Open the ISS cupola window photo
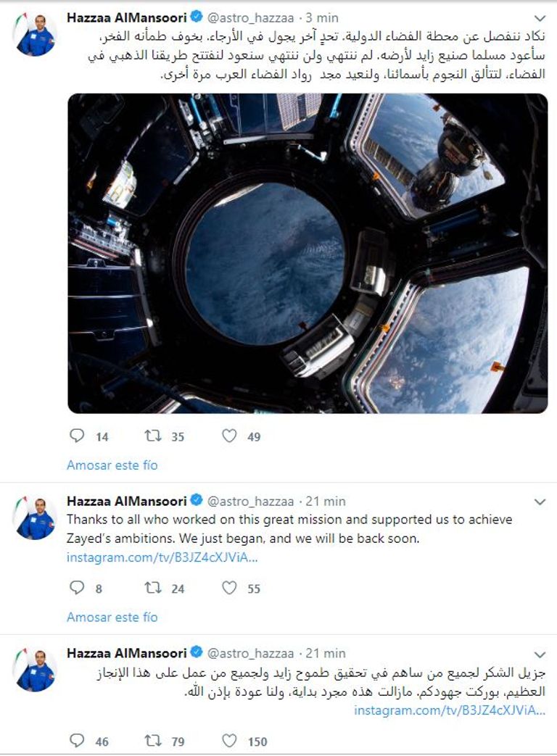This screenshot has height=756, width=557. coord(308,253)
